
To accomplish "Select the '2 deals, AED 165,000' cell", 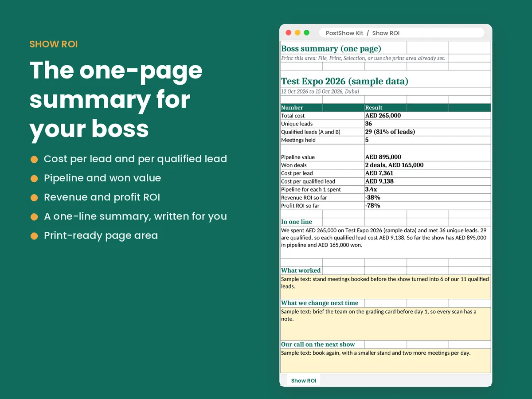I will (427, 165).
